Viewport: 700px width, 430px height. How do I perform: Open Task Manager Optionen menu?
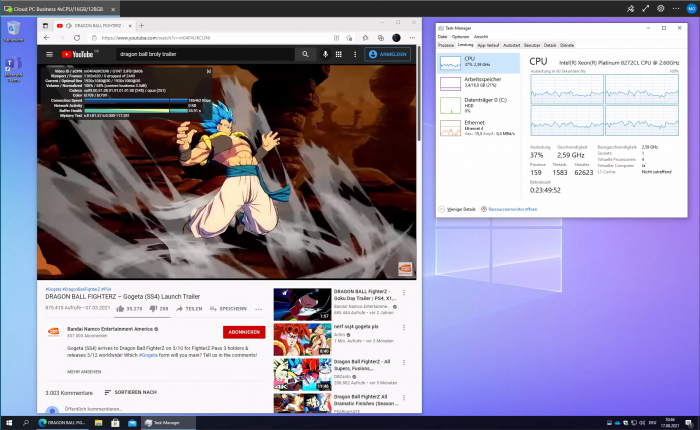(460, 37)
